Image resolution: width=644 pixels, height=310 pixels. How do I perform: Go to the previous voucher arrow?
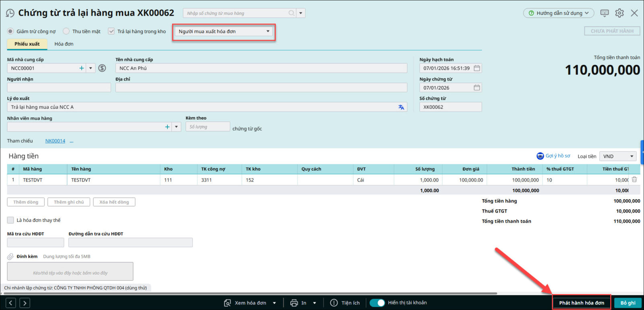pyautogui.click(x=11, y=303)
